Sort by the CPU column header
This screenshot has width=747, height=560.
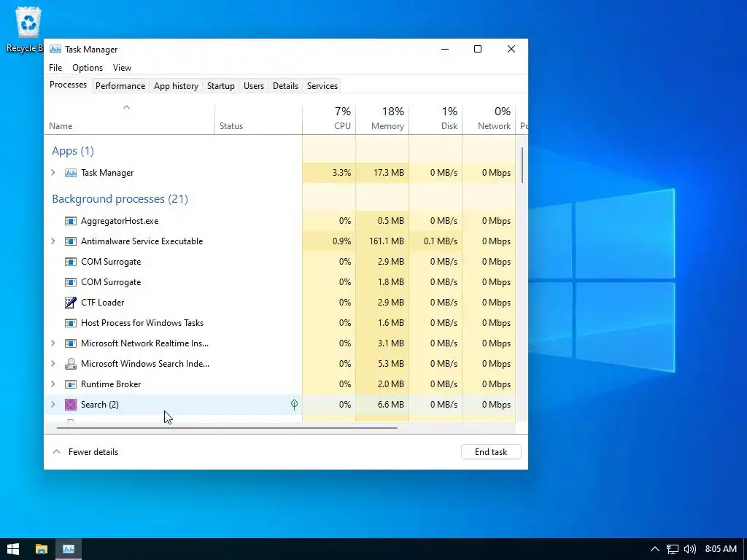(x=329, y=119)
